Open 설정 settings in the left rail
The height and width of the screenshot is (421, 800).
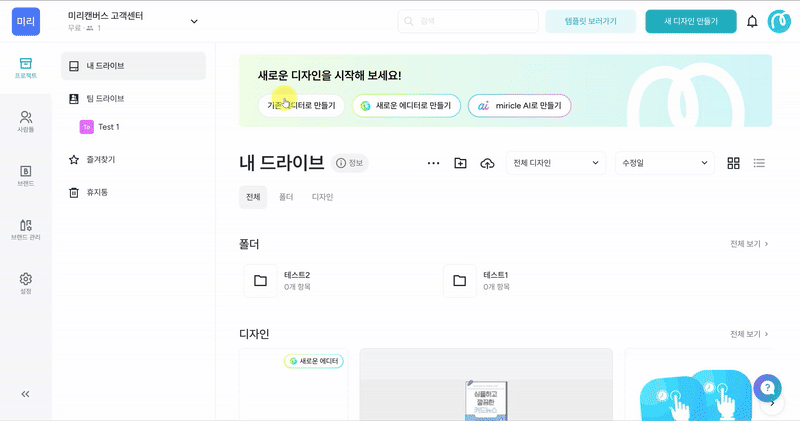click(26, 282)
